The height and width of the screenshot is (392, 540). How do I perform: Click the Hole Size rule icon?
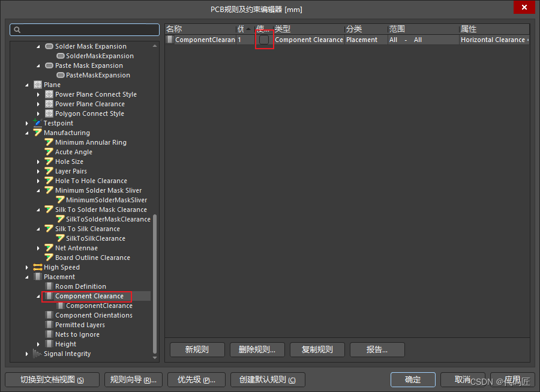[x=49, y=161]
